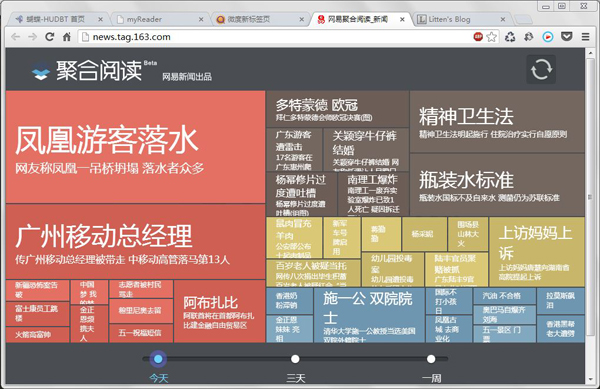The width and height of the screenshot is (600, 389).
Task: Close the 微度新标签页 tab
Action: click(302, 19)
